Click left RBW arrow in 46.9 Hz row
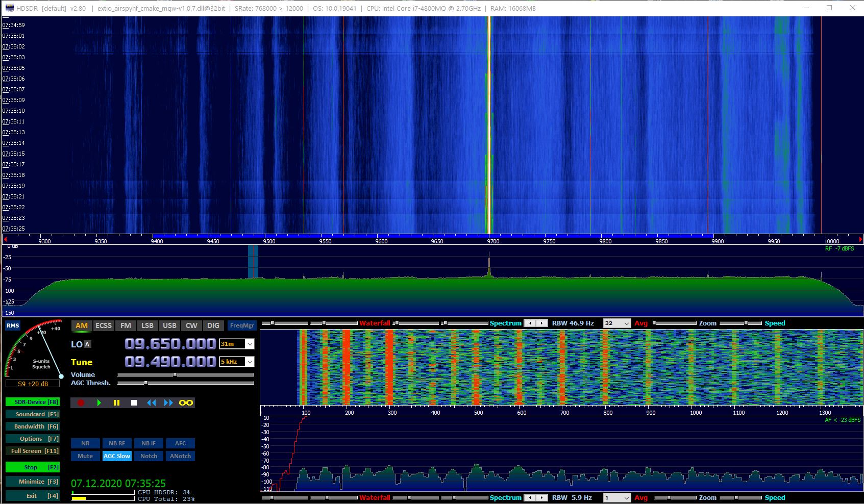Viewport: 864px width, 504px height. pos(530,323)
